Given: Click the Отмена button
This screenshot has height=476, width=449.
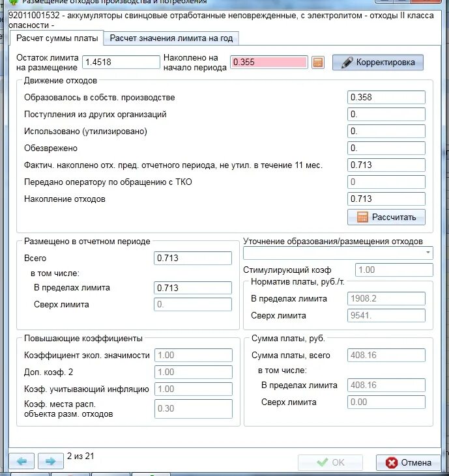Looking at the screenshot, I should point(409,462).
